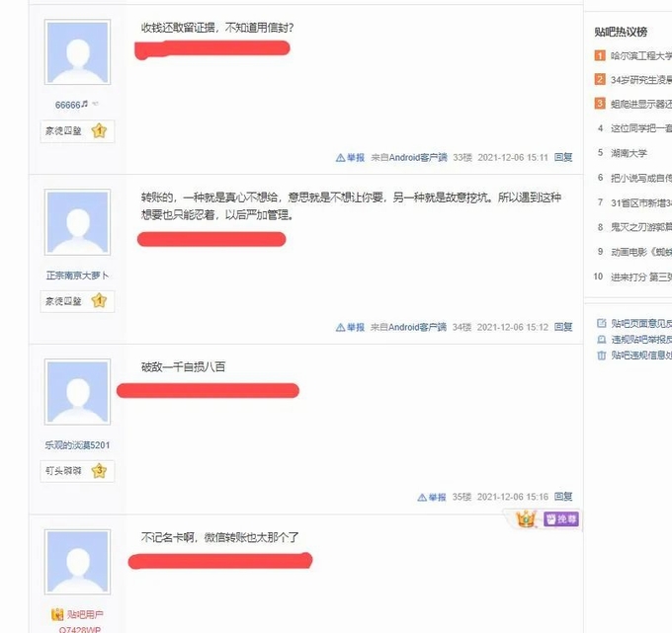This screenshot has width=672, height=633.
Task: Report the 34楼 post with 举报
Action: pyautogui.click(x=350, y=327)
